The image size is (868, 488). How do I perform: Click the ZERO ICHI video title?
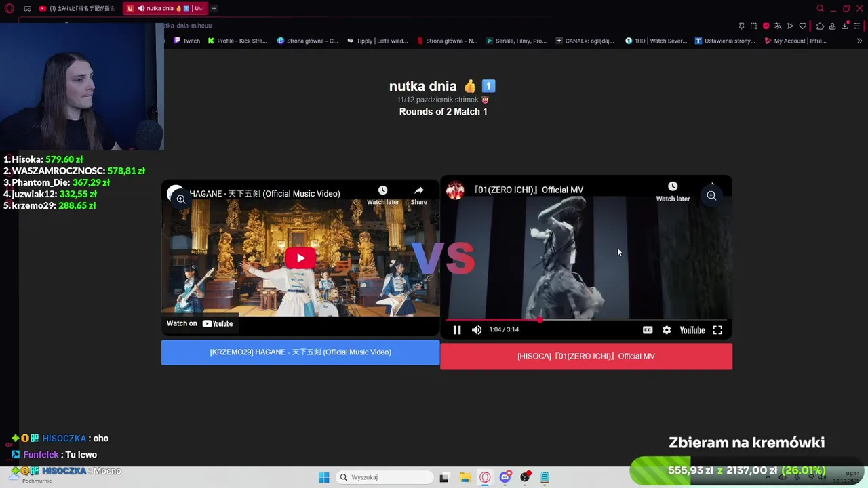pos(528,190)
